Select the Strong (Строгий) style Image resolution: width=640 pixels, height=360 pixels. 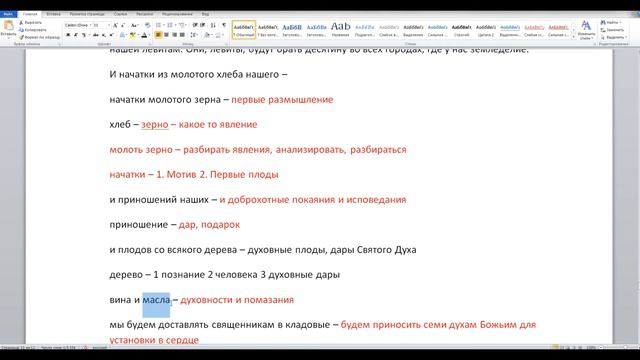(x=462, y=30)
